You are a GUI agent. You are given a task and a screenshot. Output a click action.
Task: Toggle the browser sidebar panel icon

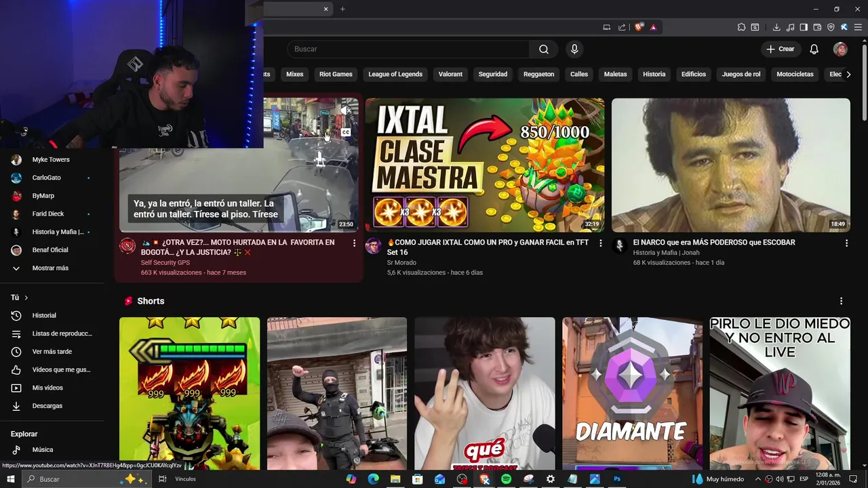coord(804,27)
